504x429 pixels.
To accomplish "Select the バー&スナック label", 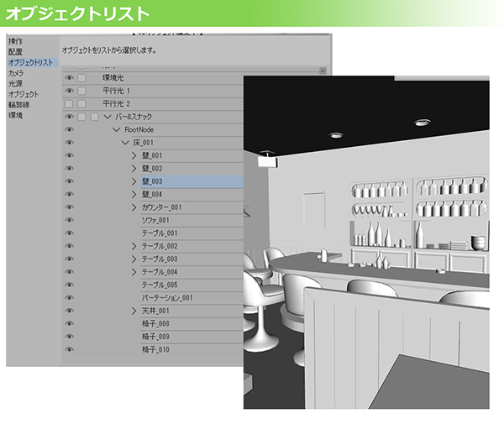I will click(x=134, y=117).
